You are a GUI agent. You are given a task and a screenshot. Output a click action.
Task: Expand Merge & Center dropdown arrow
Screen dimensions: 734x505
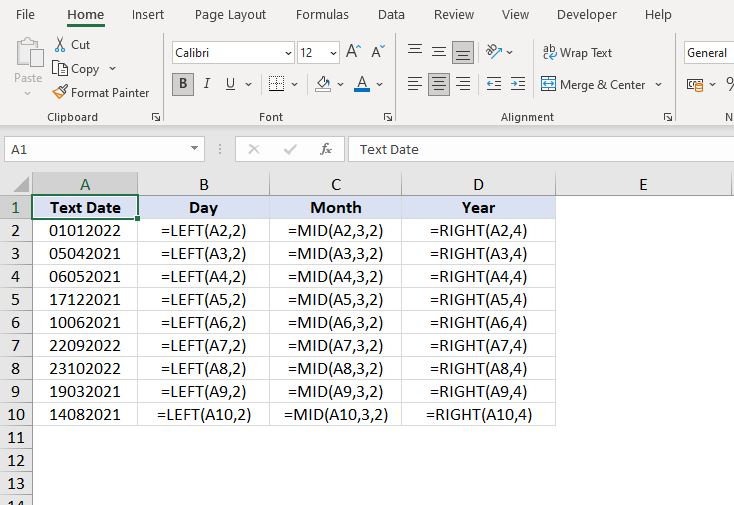coord(659,85)
